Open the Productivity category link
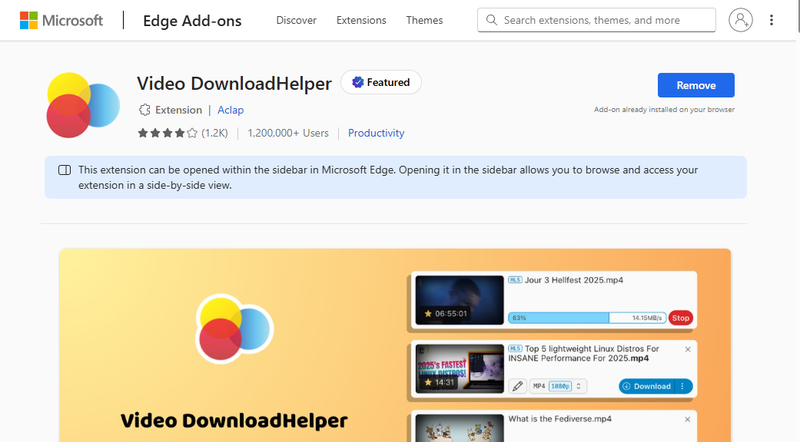This screenshot has height=442, width=800. [x=376, y=133]
